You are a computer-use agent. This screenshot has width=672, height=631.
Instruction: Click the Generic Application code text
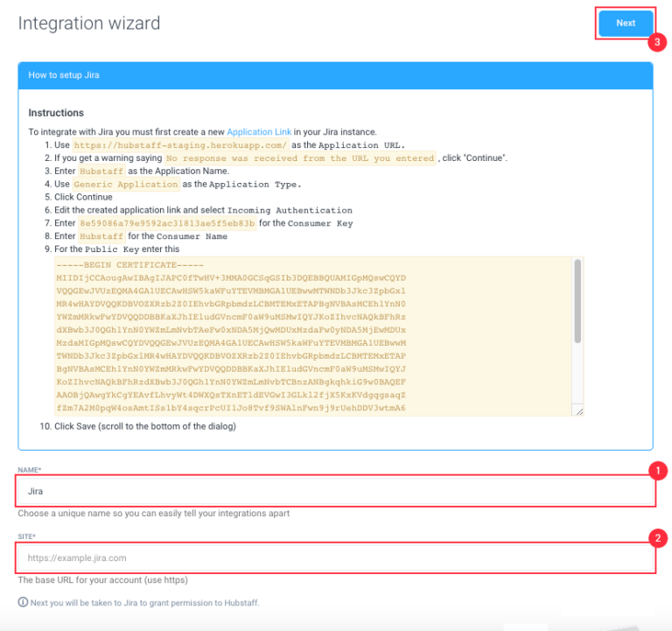click(126, 185)
